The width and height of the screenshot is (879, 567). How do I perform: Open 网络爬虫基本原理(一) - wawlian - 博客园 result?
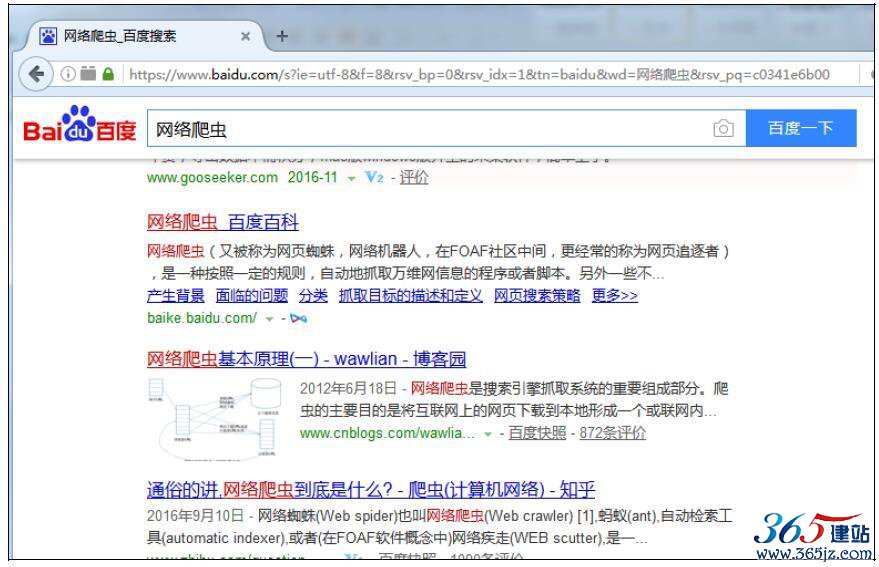pos(306,359)
